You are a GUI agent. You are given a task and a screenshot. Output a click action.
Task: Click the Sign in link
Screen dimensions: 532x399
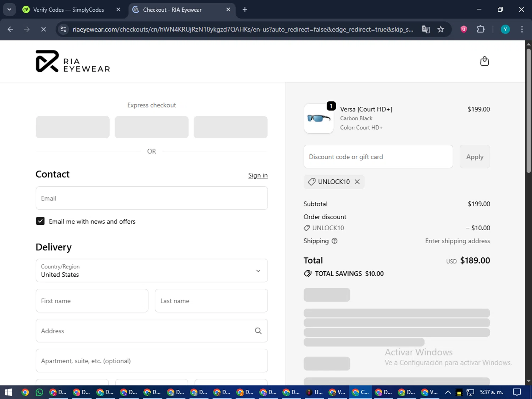tap(258, 175)
